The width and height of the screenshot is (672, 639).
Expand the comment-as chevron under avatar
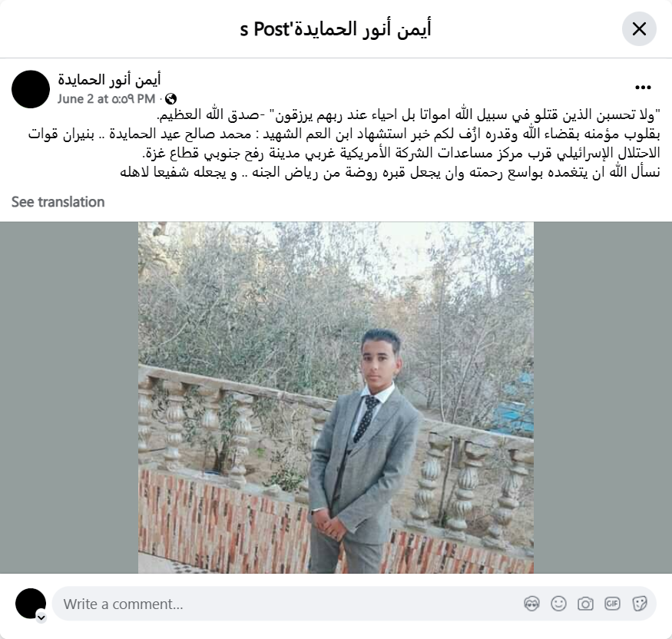pyautogui.click(x=41, y=617)
